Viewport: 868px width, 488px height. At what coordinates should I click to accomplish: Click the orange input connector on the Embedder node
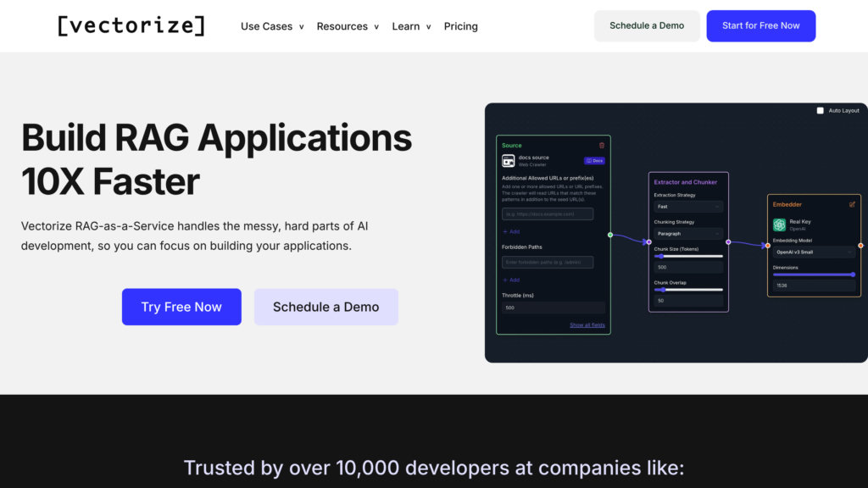coord(767,246)
